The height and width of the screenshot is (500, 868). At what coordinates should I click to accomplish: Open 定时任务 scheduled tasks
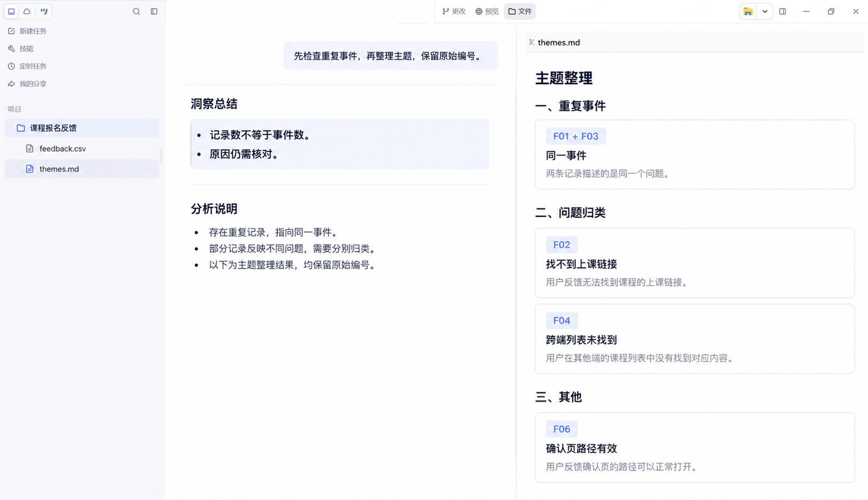(x=27, y=66)
